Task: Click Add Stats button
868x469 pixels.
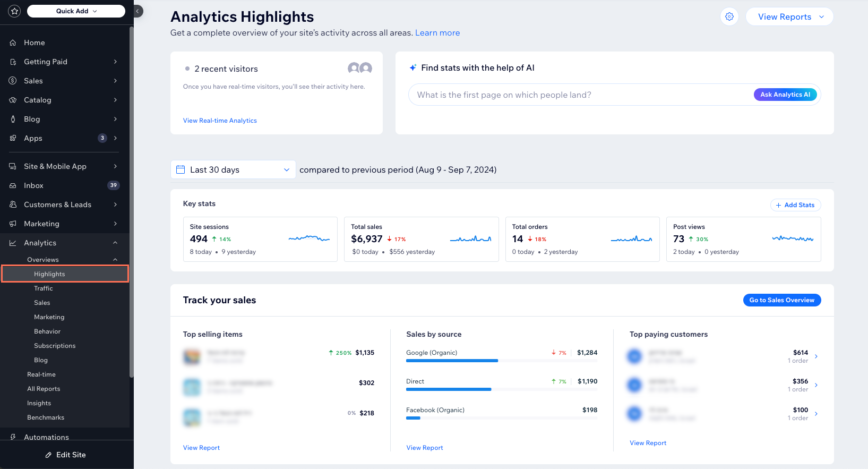Action: click(795, 205)
